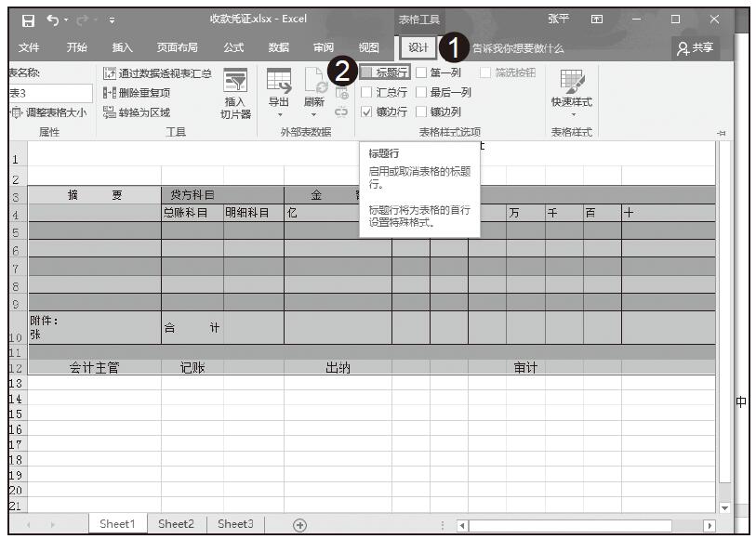The height and width of the screenshot is (539, 756).
Task: Add a new sheet with plus icon
Action: pyautogui.click(x=299, y=524)
